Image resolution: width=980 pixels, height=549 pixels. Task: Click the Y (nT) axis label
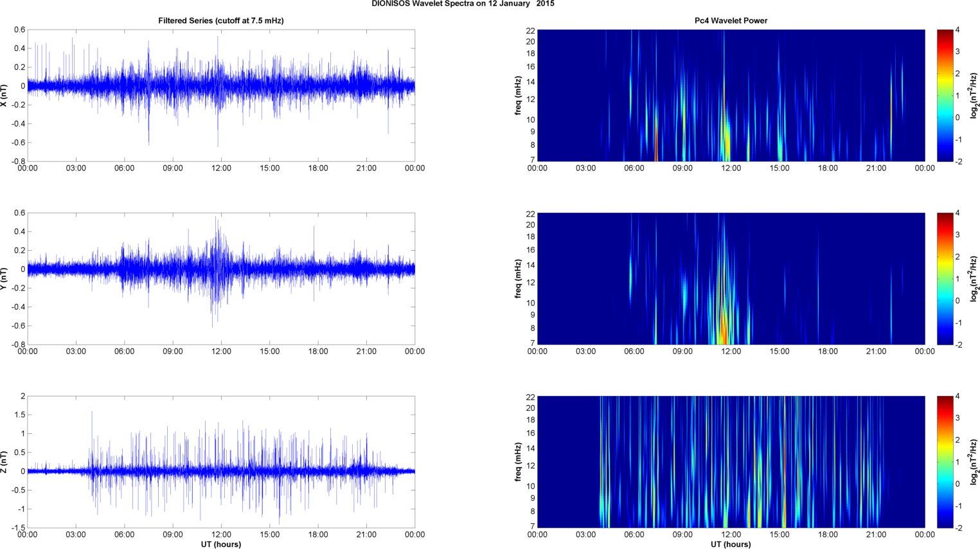click(x=4, y=278)
